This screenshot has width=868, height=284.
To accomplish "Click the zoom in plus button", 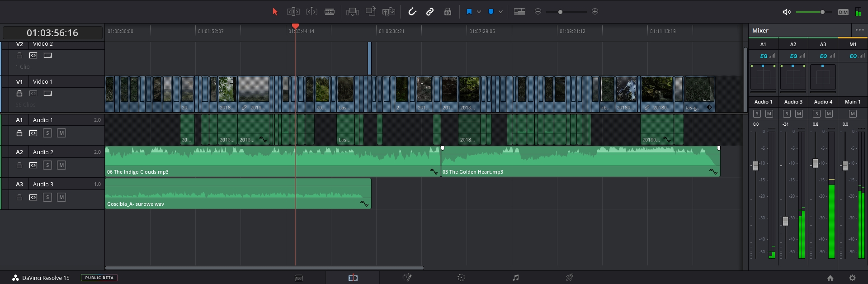I will point(595,11).
